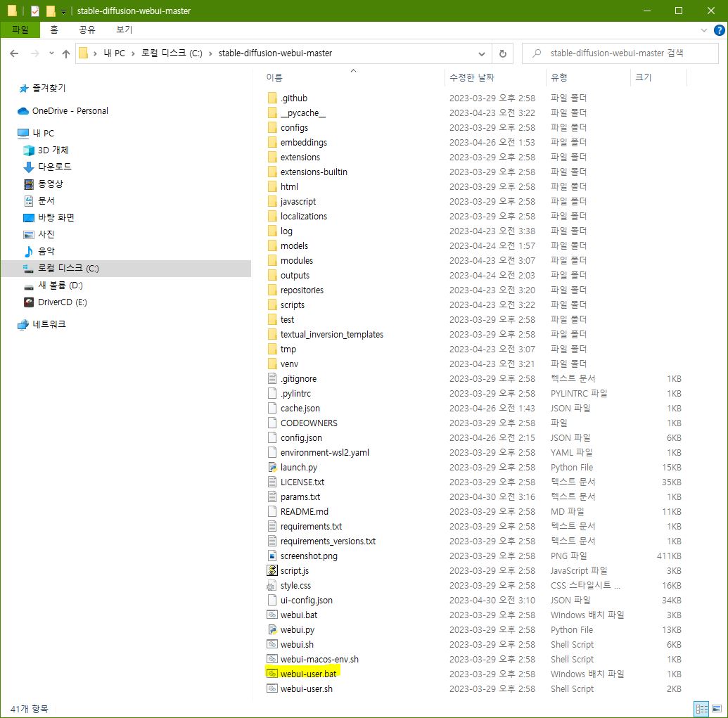The width and height of the screenshot is (728, 718).
Task: Select the params.txt file name
Action: pos(300,496)
